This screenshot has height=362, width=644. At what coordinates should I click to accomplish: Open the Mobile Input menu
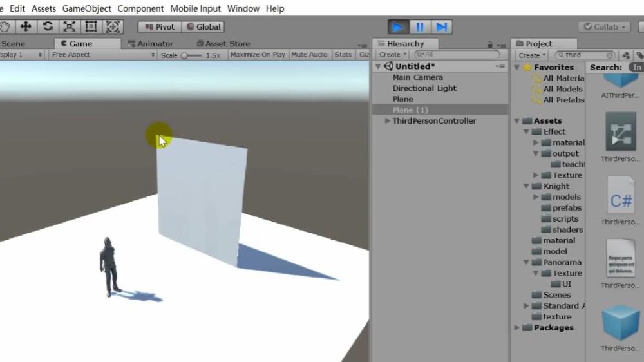coord(196,8)
